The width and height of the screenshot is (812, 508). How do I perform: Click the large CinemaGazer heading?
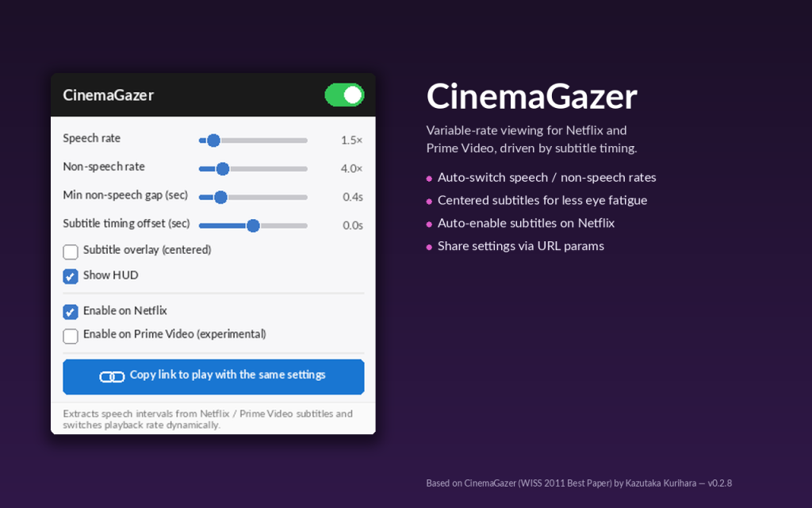(x=532, y=96)
